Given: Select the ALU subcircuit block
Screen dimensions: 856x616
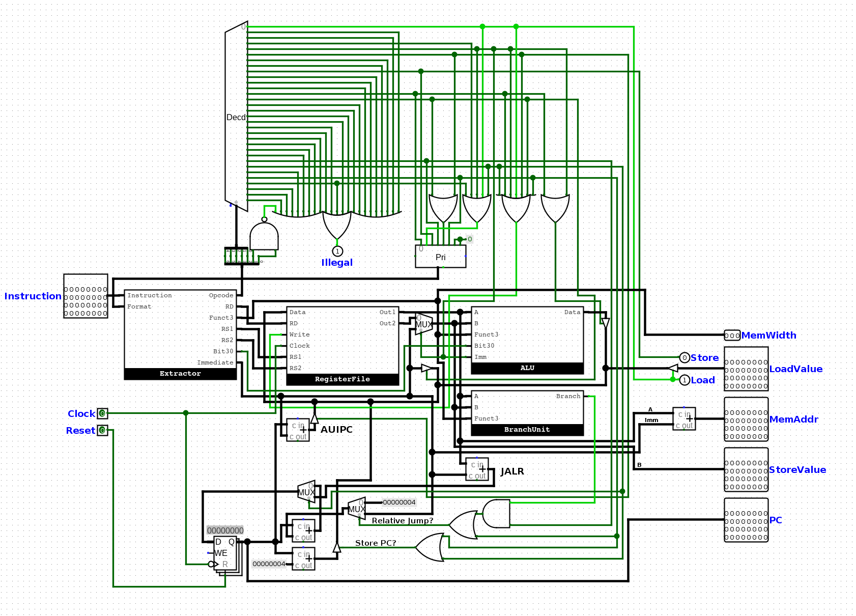Looking at the screenshot, I should click(527, 340).
